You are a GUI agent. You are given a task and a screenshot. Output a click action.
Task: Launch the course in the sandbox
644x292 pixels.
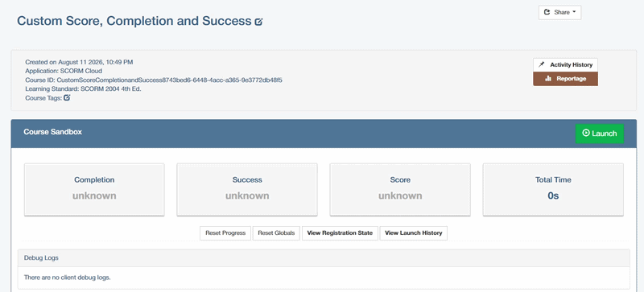[600, 134]
